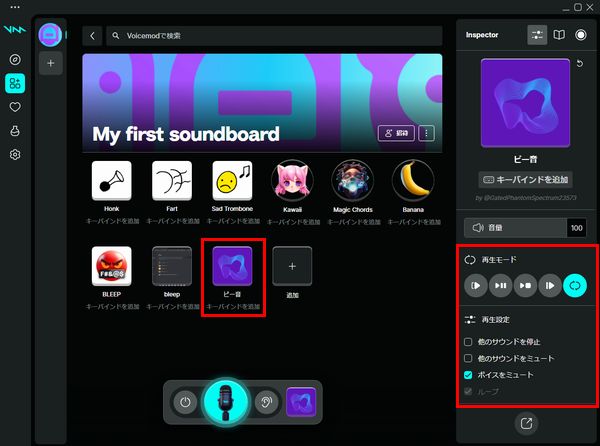Click キーバインドを追加 button in Inspector
Screen dimensions: 600x446
525,179
